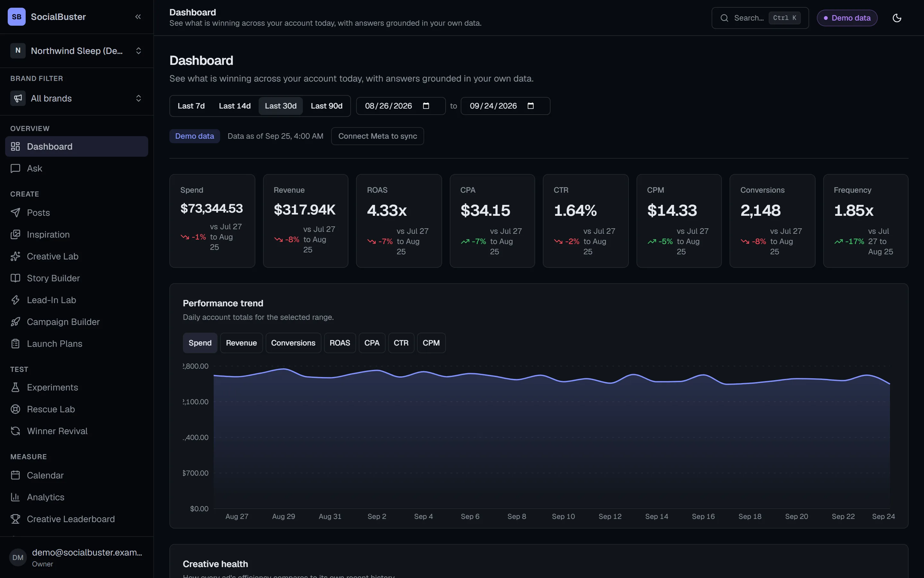Select the Last 30d range
Image resolution: width=924 pixels, height=578 pixels.
point(281,106)
